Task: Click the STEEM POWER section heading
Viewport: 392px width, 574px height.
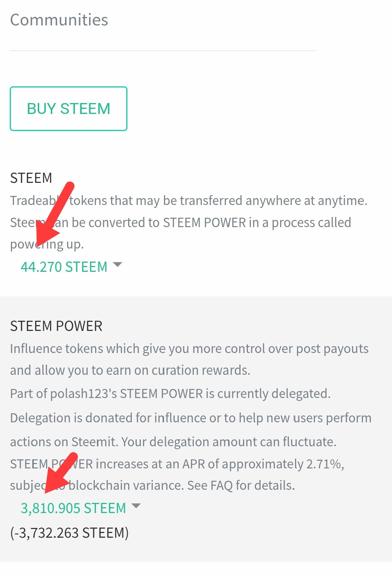Action: (x=56, y=326)
